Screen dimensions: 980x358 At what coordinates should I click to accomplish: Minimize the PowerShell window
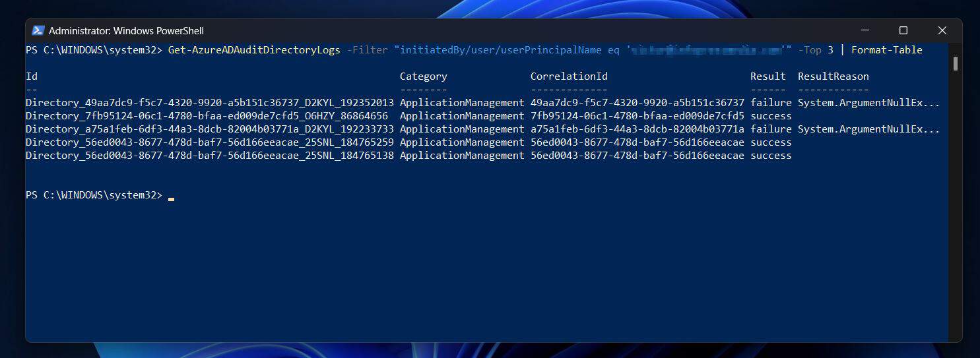(x=865, y=30)
